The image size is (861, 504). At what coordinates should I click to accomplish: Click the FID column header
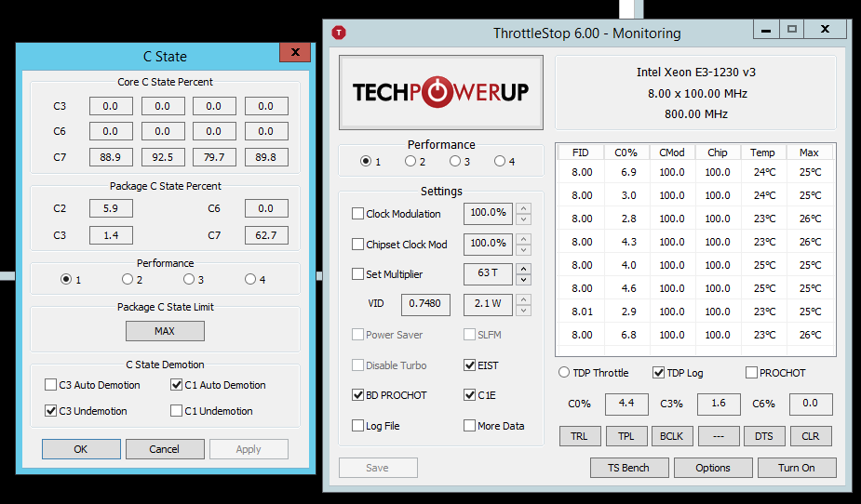[581, 153]
